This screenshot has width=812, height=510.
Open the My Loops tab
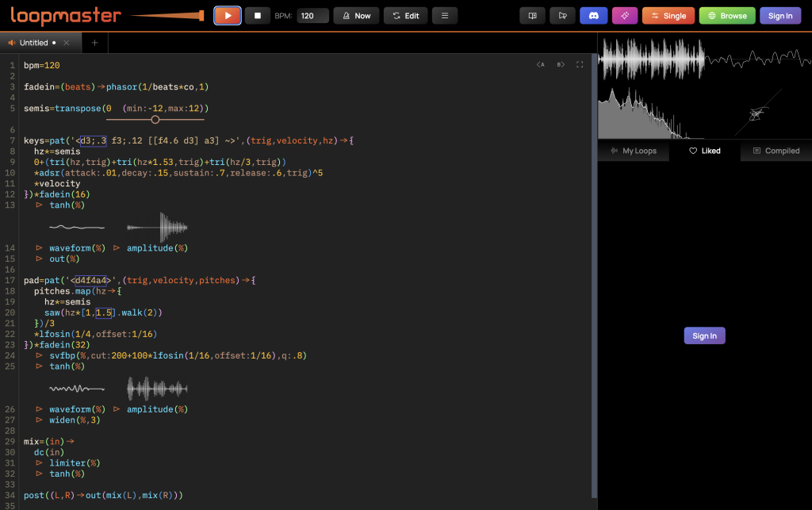point(633,151)
